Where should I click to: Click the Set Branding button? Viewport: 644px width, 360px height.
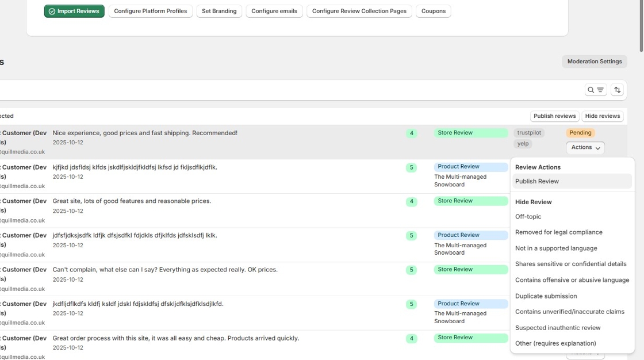tap(218, 11)
